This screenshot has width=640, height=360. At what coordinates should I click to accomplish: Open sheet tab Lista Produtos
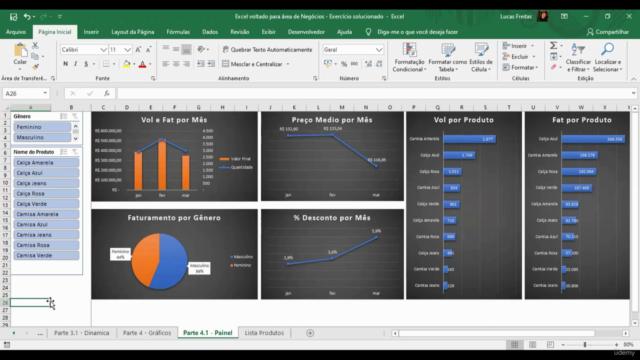coord(264,333)
